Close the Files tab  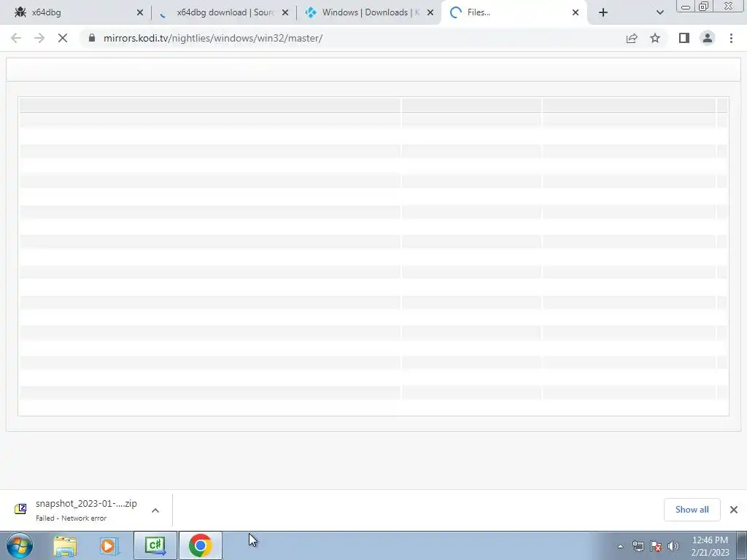coord(576,13)
